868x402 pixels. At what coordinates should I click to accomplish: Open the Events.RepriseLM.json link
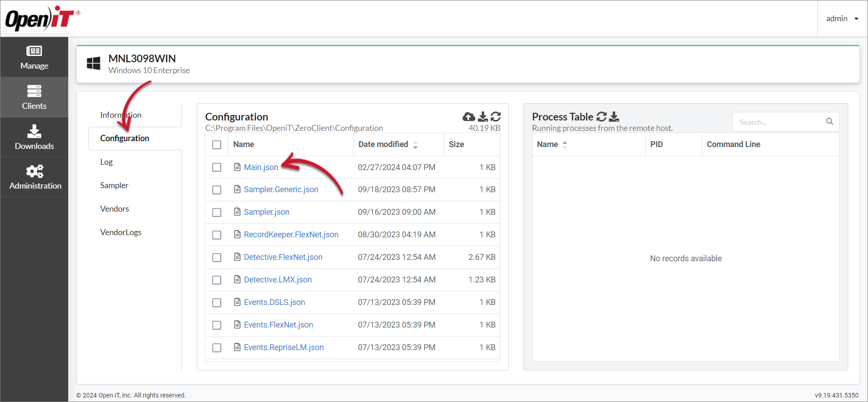[x=284, y=347]
